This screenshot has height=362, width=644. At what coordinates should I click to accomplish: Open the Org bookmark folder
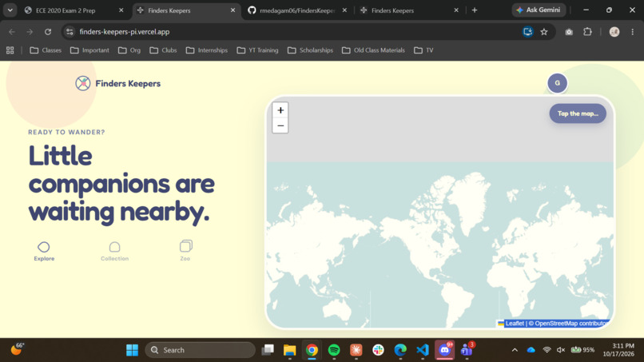pos(129,50)
